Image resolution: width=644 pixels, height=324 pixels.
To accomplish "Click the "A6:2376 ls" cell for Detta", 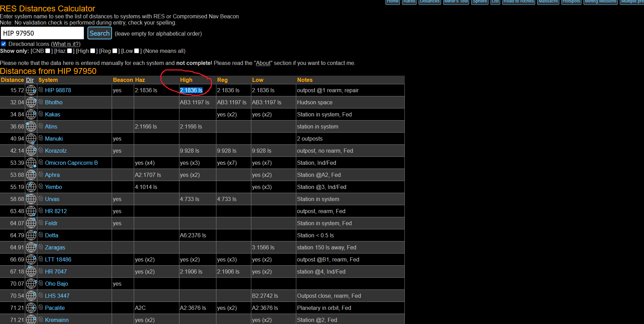I will pos(193,236).
